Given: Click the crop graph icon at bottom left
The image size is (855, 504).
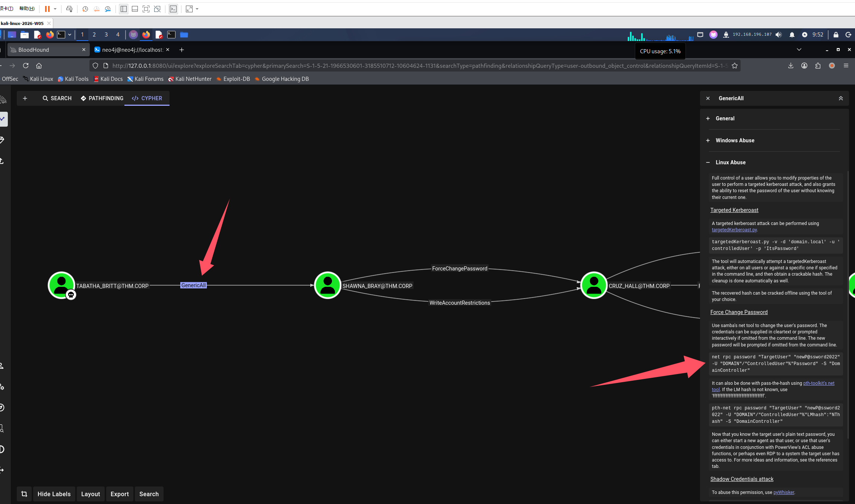Looking at the screenshot, I should point(24,494).
